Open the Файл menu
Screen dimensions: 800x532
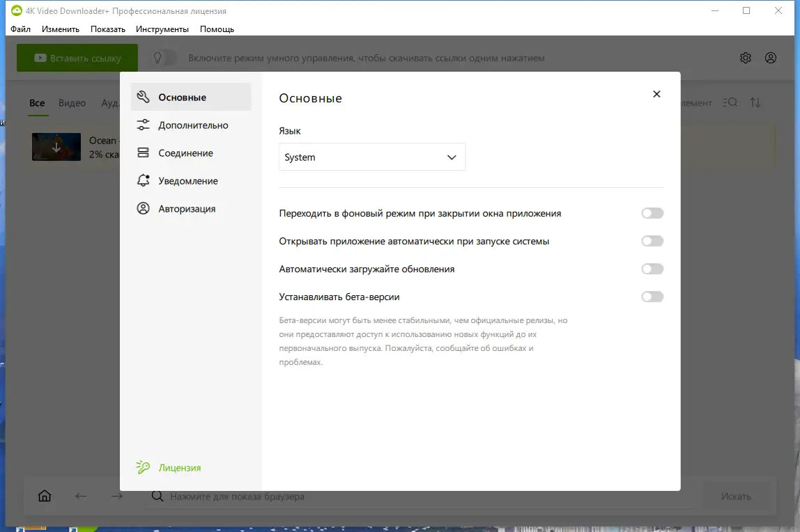pos(20,29)
